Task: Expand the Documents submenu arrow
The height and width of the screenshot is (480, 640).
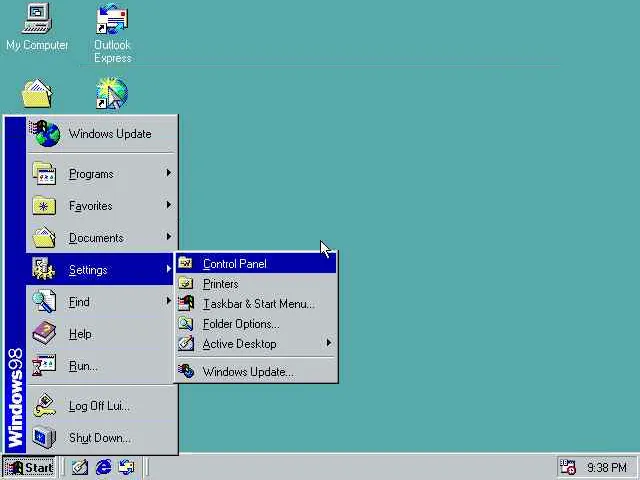Action: click(169, 237)
